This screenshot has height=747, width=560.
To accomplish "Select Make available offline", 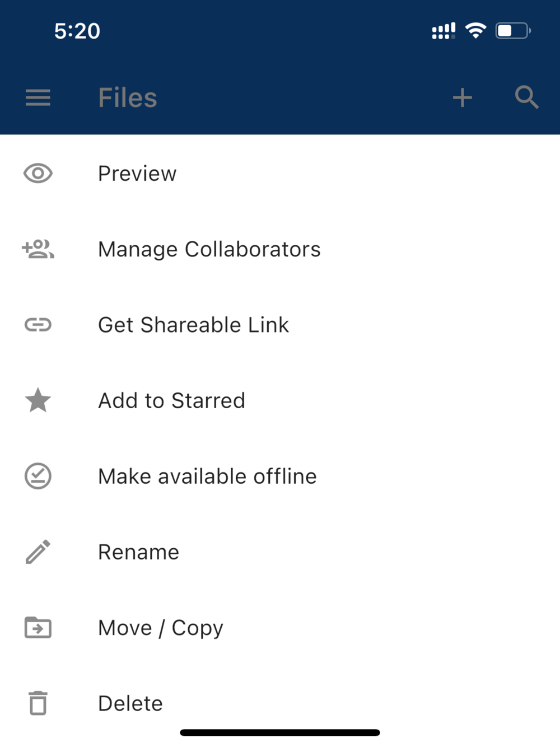I will point(280,476).
